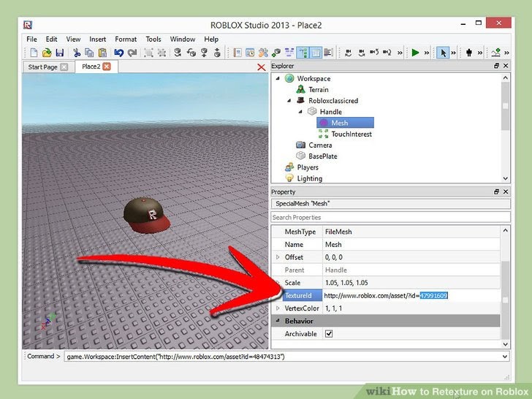Click the New file icon
Viewport: 532px width, 399px height.
[x=34, y=53]
